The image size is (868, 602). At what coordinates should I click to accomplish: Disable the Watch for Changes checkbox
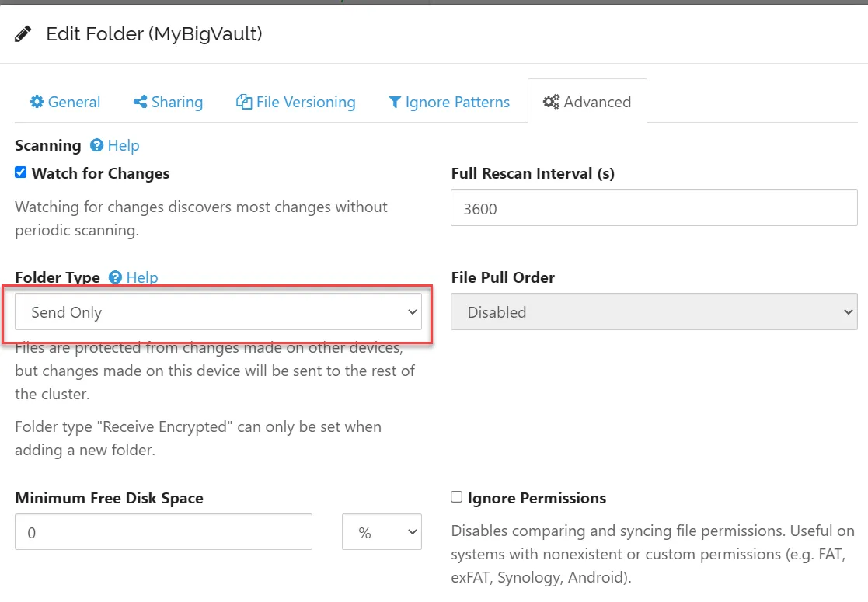click(21, 172)
